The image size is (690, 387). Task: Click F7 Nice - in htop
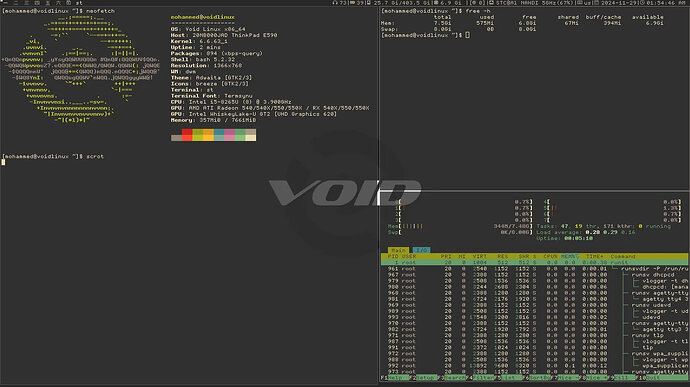565,378
